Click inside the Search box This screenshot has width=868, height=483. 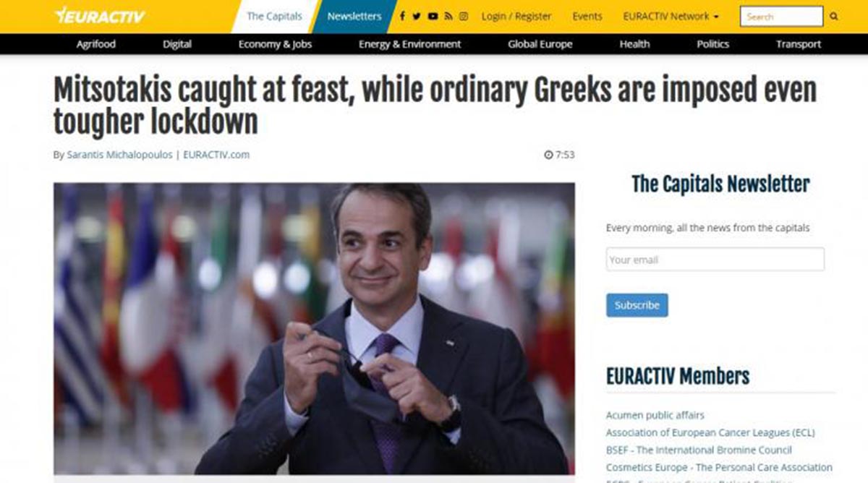tap(781, 16)
